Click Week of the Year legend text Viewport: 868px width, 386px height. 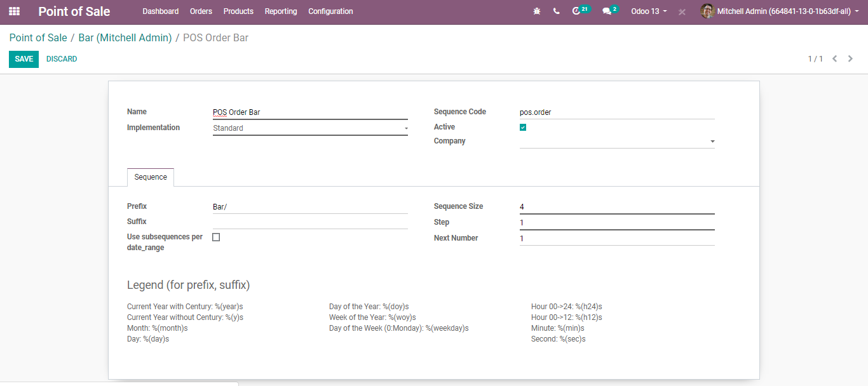[372, 317]
